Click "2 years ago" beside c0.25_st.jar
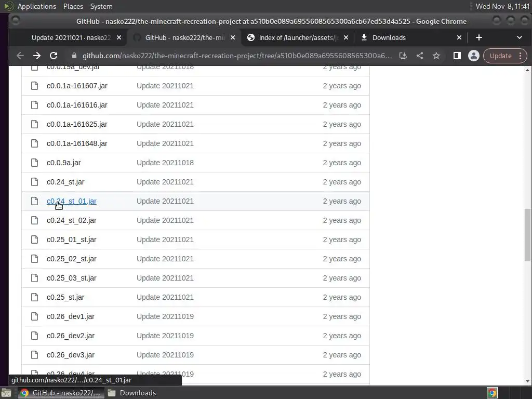532x399 pixels. tap(342, 297)
